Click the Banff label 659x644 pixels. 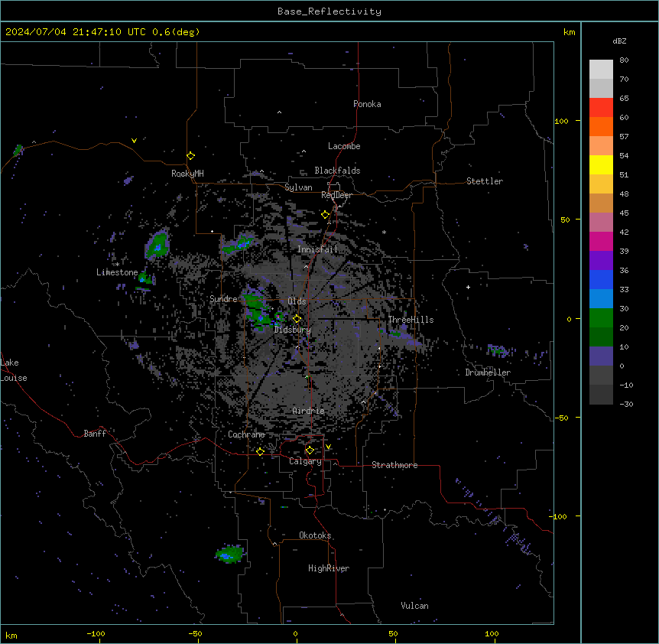pyautogui.click(x=95, y=434)
